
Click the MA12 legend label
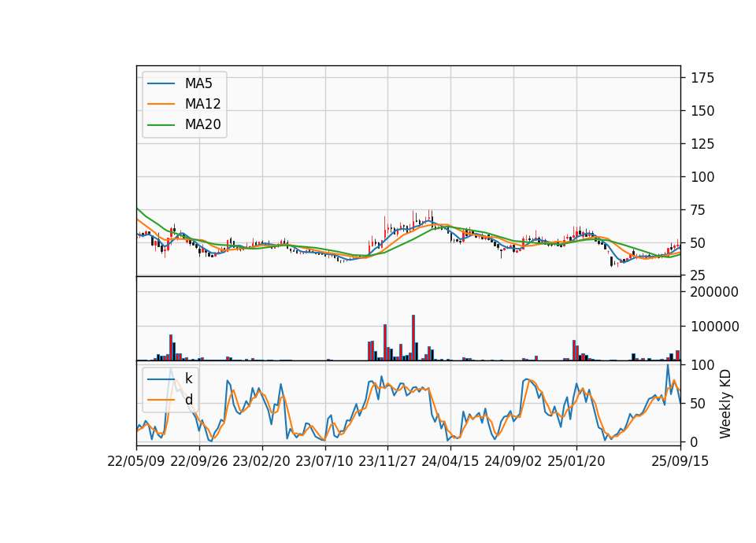point(202,104)
